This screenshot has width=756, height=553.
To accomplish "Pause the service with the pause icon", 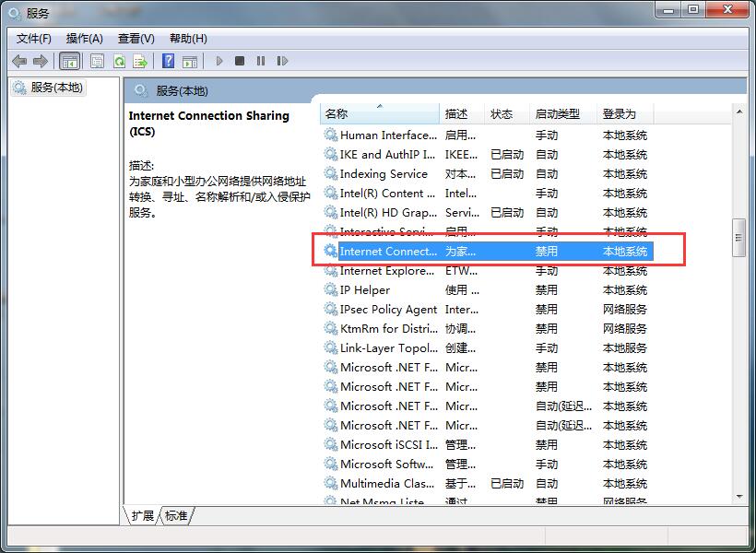I will 262,61.
